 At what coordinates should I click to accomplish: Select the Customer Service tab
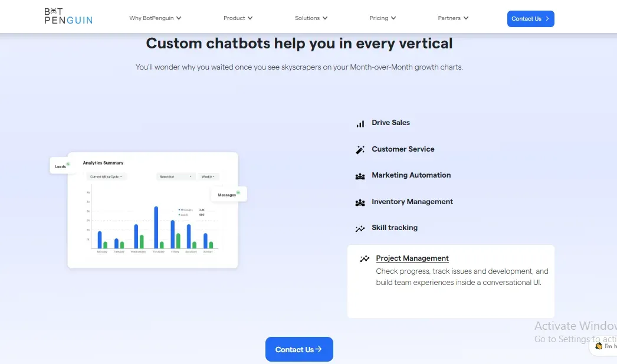(x=403, y=149)
